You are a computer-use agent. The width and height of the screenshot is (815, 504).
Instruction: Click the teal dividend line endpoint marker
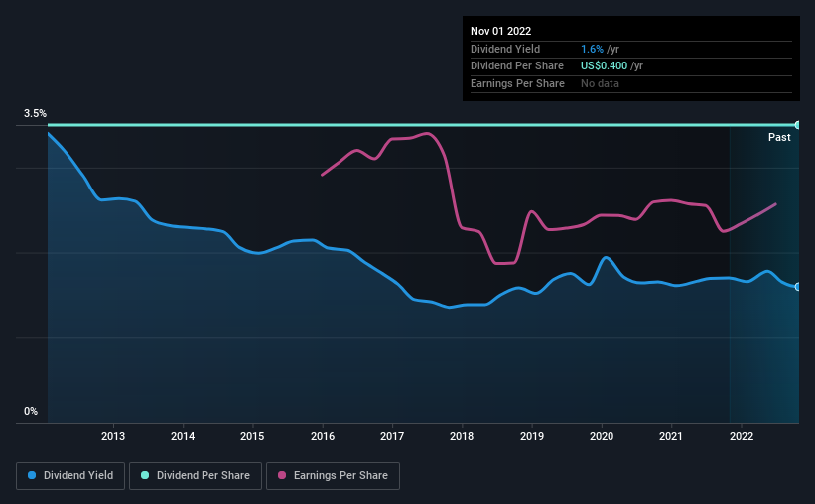(798, 125)
